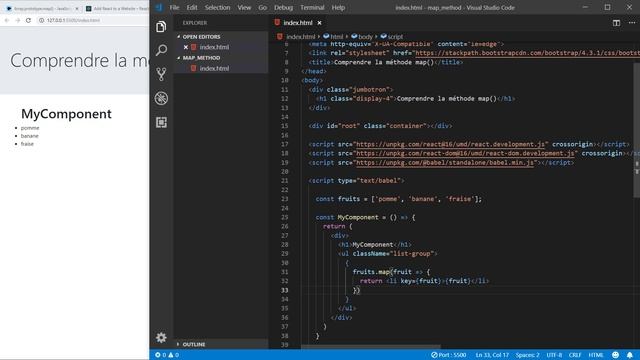This screenshot has height=360, width=640.
Task: Click the Ln 33, Col 17 status item
Action: pyautogui.click(x=492, y=355)
